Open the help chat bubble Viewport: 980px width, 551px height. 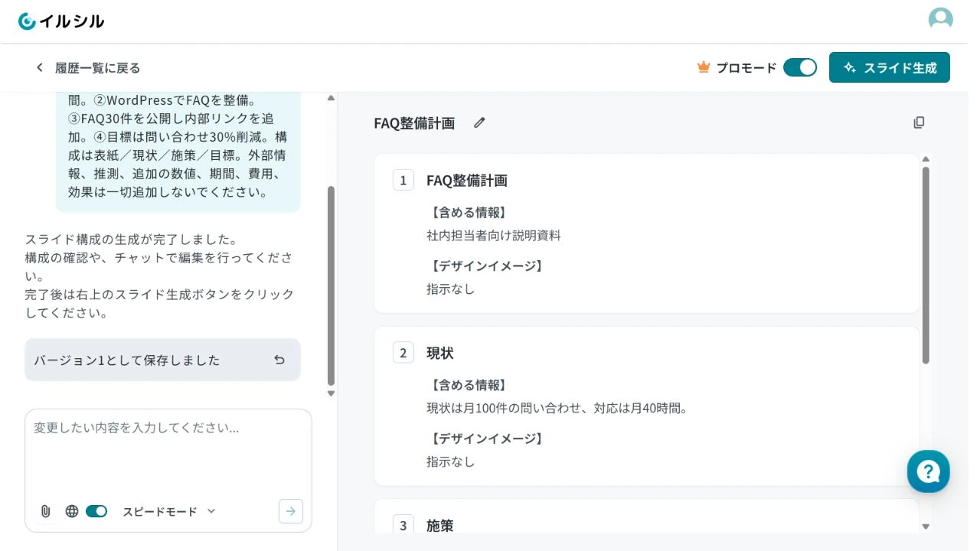coord(929,471)
